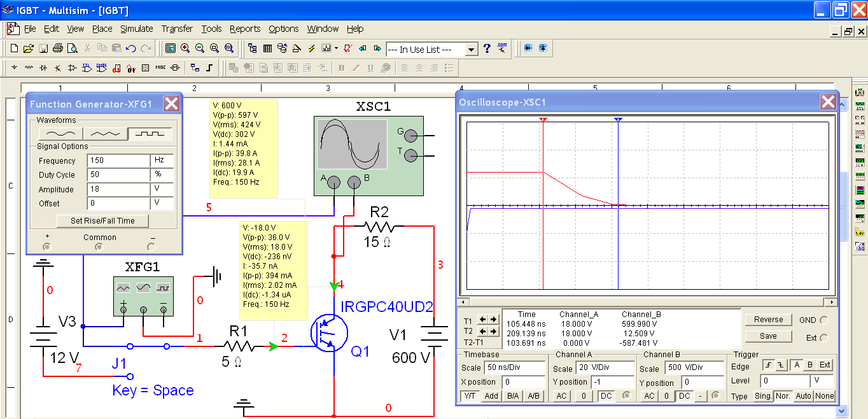Click the Set Rise/Fall Time button
Image resolution: width=868 pixels, height=419 pixels.
[102, 220]
